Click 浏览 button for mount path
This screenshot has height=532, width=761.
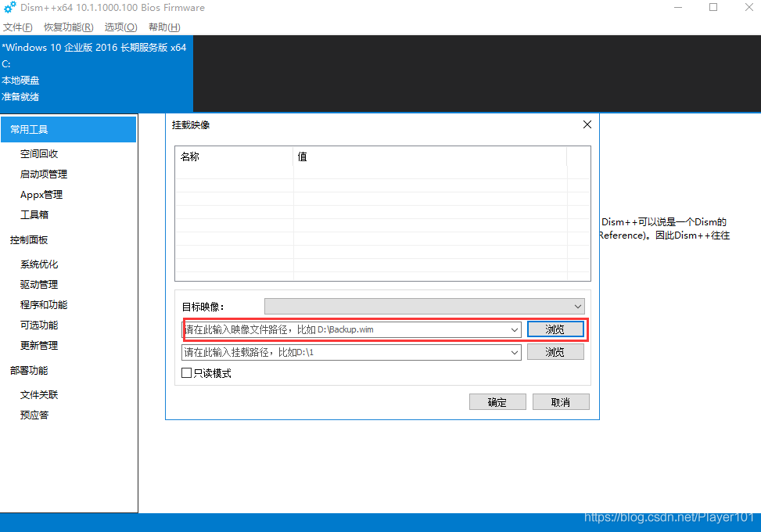[x=555, y=352]
